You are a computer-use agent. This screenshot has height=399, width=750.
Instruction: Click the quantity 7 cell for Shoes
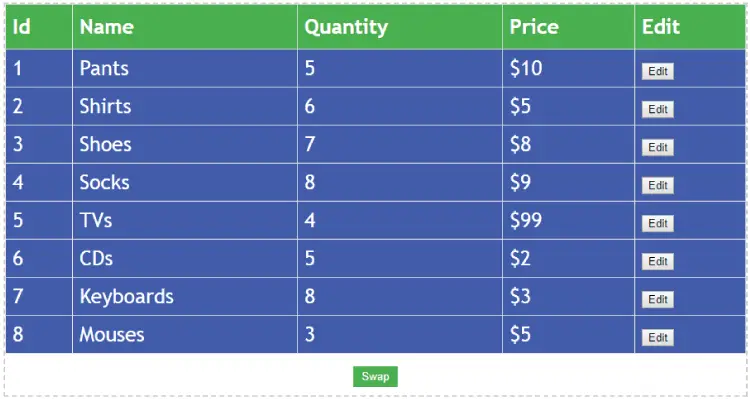(400, 144)
